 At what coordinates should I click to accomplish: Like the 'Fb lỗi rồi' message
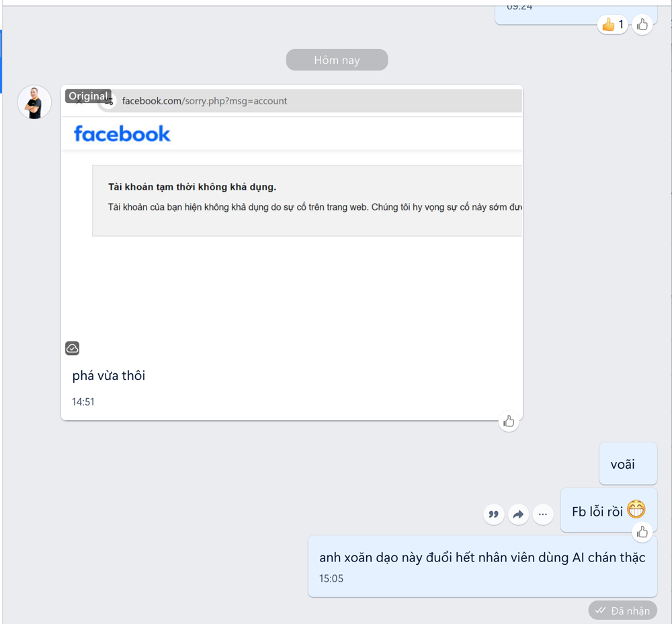(642, 533)
